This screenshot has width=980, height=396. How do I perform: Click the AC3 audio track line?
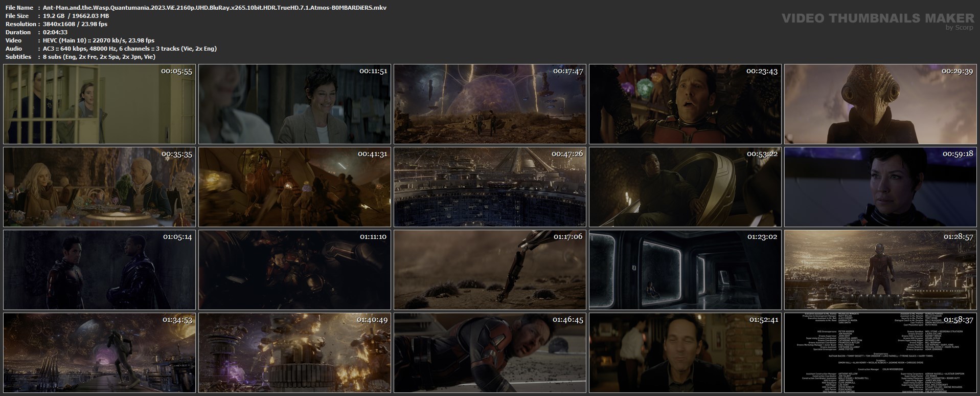pos(130,49)
